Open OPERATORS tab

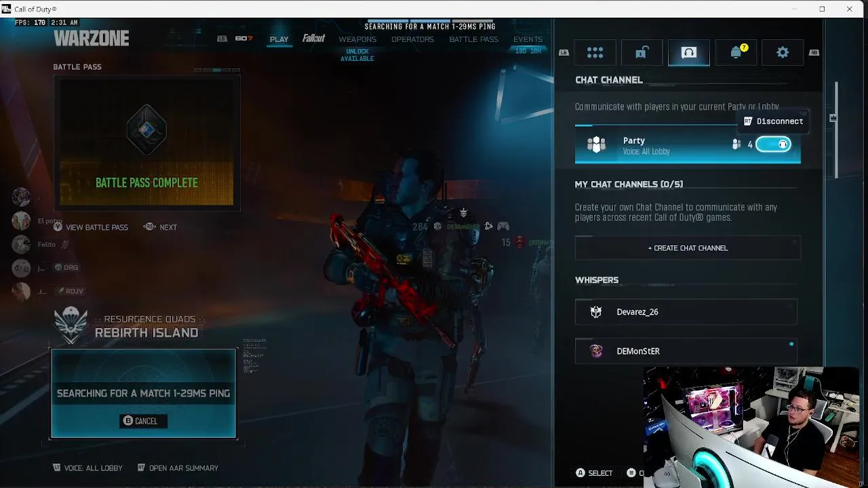(412, 39)
